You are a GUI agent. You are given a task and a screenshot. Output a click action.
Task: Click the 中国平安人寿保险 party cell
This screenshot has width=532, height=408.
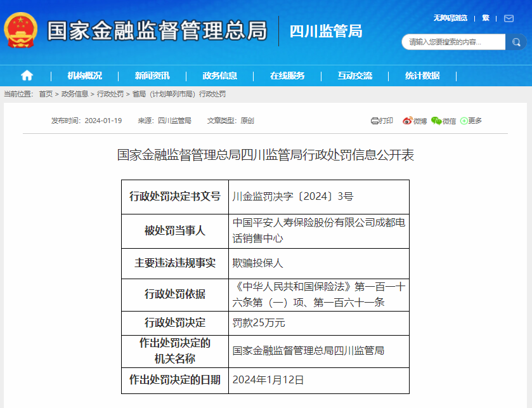pos(319,231)
